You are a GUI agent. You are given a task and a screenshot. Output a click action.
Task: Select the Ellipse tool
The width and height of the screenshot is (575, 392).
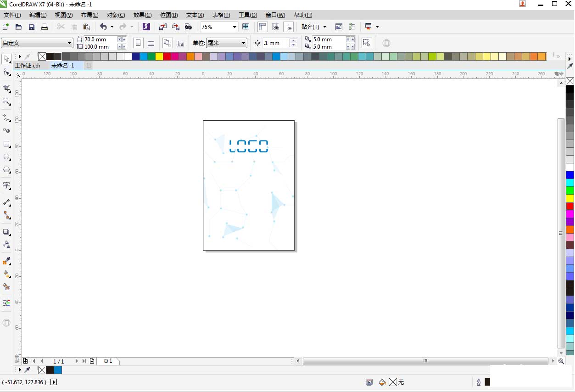6,157
